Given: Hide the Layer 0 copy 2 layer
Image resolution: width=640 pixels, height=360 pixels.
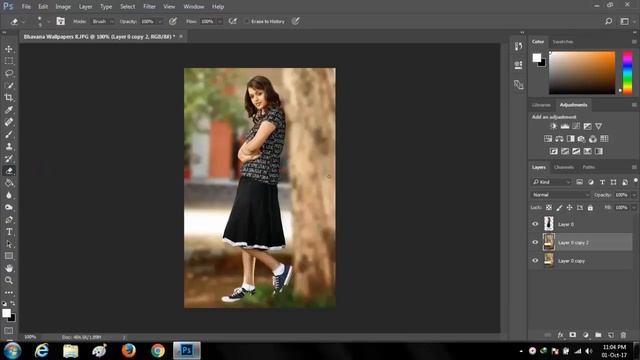Looking at the screenshot, I should [x=535, y=242].
